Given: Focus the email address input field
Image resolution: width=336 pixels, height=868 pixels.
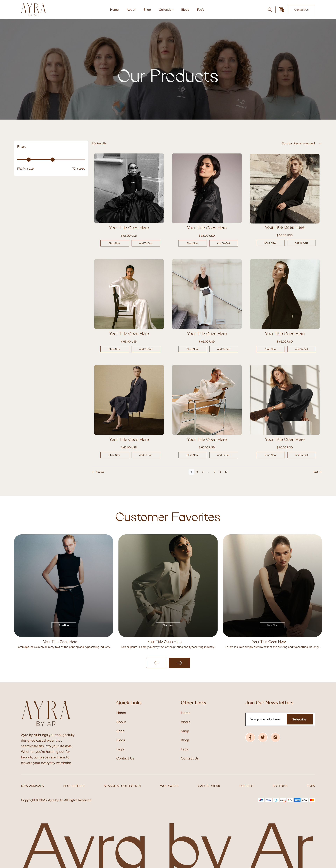Looking at the screenshot, I should [266, 719].
